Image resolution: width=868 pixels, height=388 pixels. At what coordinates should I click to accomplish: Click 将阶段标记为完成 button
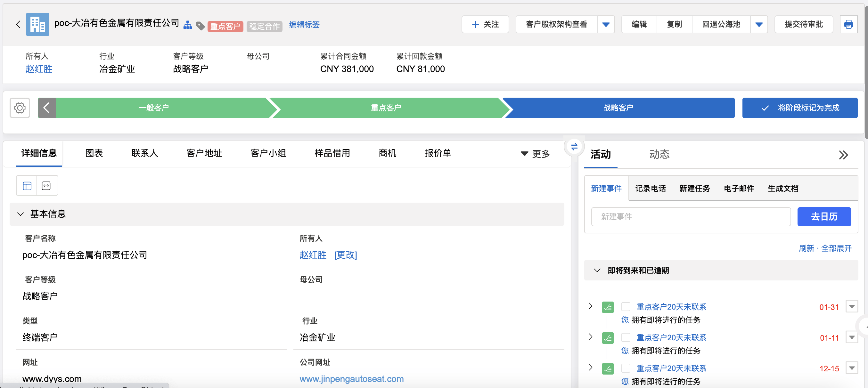(x=799, y=108)
